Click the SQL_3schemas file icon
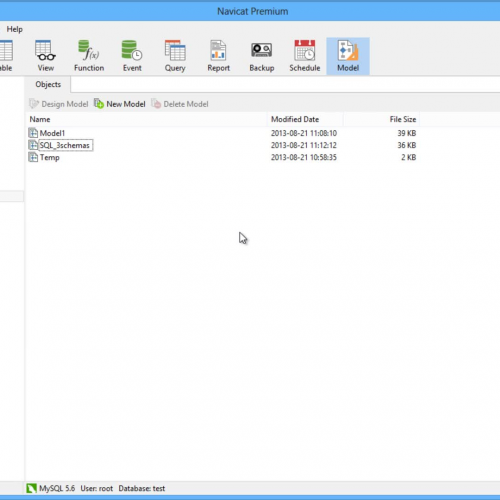 [x=33, y=145]
